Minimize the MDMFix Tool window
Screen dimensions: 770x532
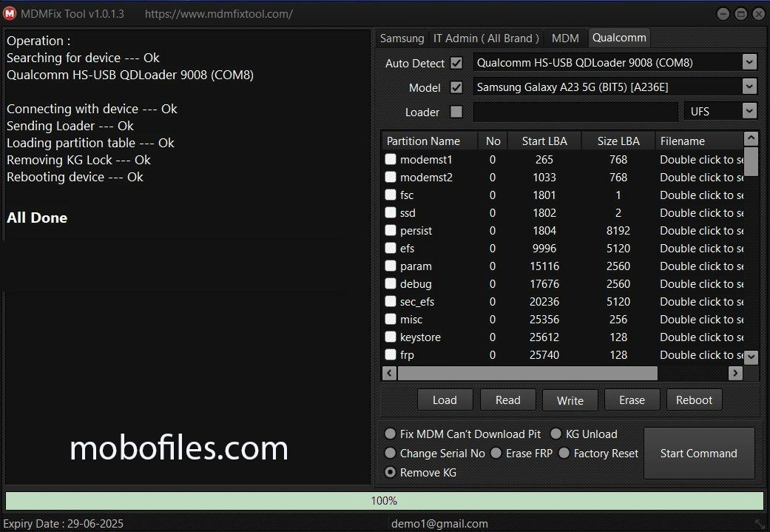tap(723, 14)
